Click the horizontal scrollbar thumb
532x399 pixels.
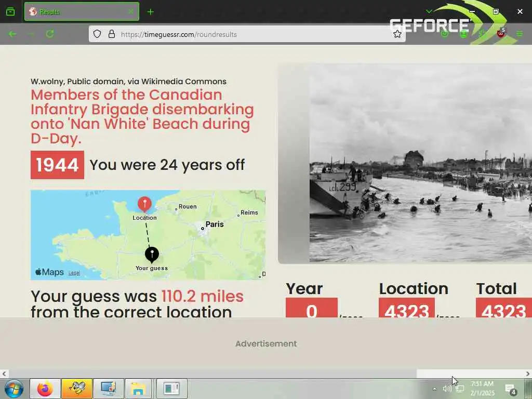212,374
